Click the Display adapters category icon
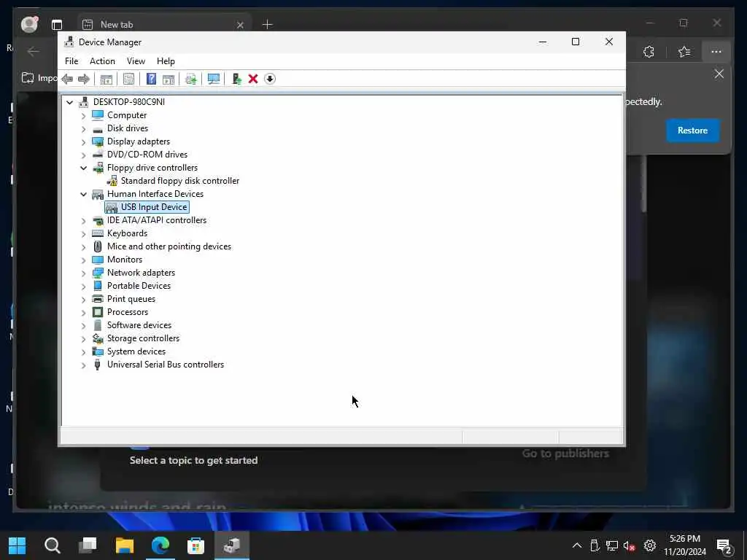This screenshot has width=747, height=560. click(98, 142)
